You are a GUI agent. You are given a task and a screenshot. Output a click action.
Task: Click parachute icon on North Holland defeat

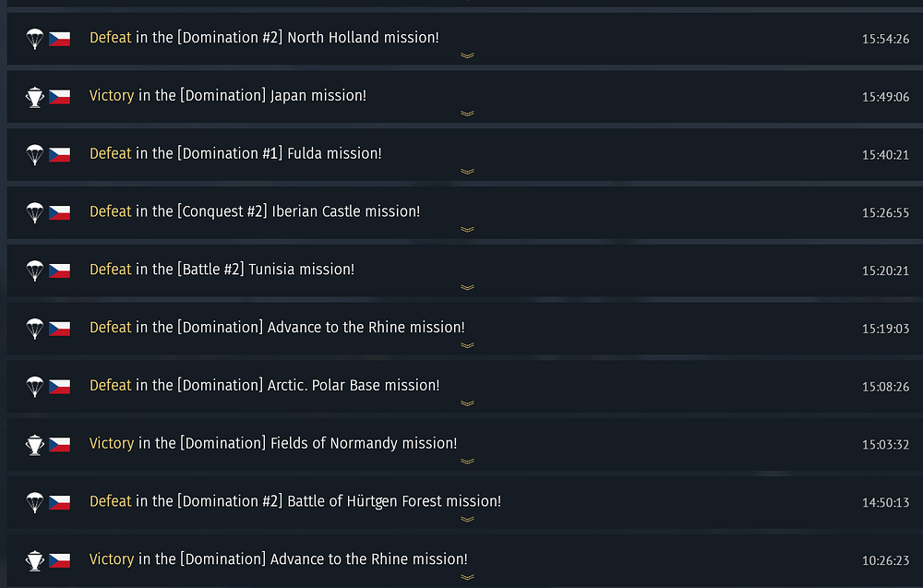tap(35, 39)
